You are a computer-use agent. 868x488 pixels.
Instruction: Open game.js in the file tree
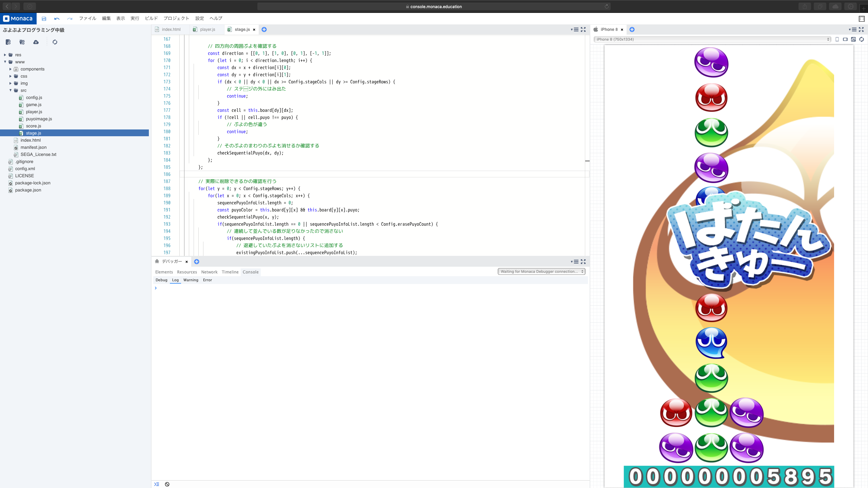coord(34,105)
